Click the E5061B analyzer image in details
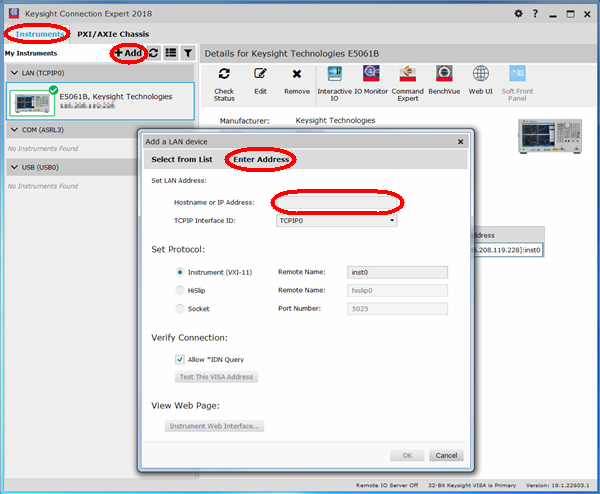Image resolution: width=600 pixels, height=494 pixels. click(x=550, y=136)
